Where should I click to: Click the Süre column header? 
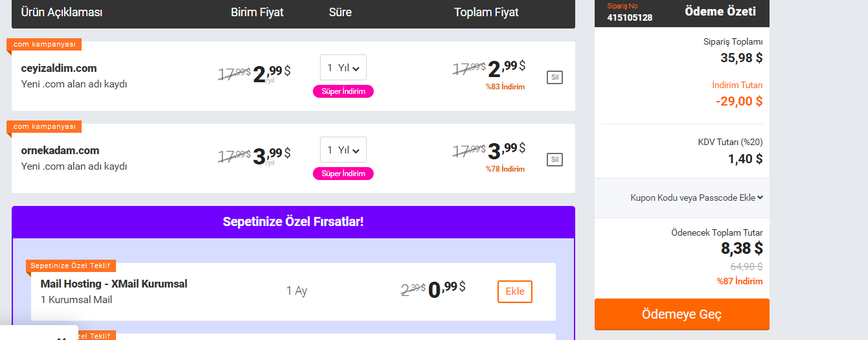[x=340, y=12]
